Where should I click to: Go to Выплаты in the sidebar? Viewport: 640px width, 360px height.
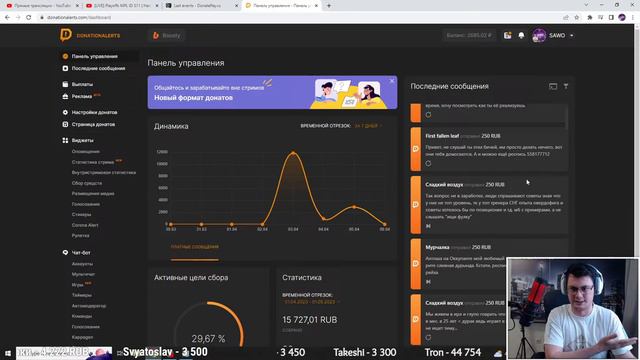click(82, 84)
